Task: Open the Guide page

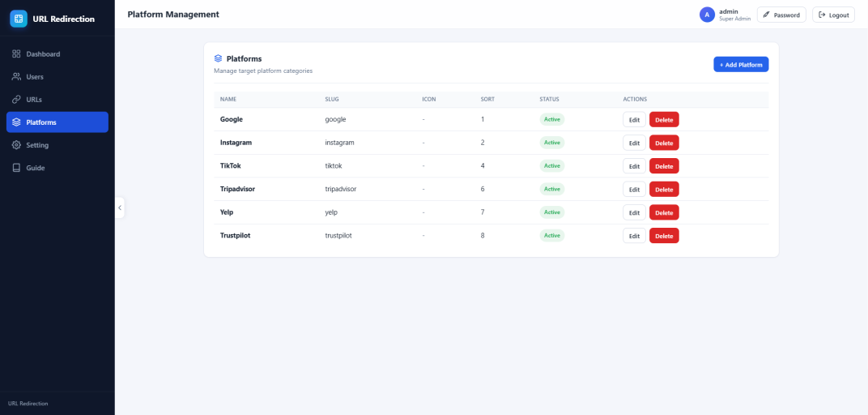Action: point(57,168)
